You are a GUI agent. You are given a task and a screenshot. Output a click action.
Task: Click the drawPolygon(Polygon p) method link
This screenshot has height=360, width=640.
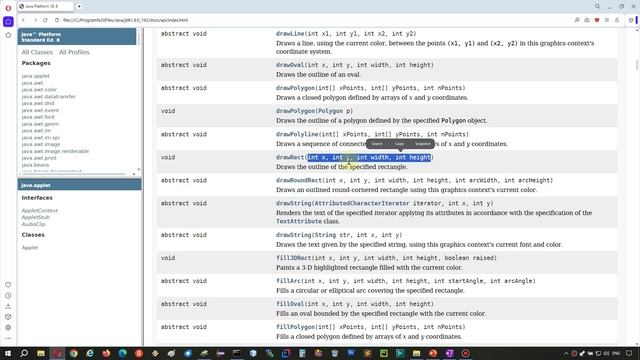point(295,111)
